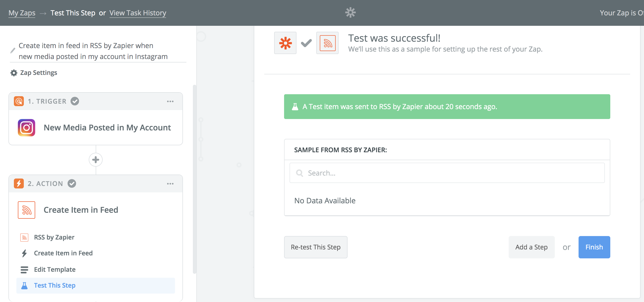Viewport: 644px width, 302px height.
Task: Click the sample data Search field
Action: click(x=447, y=173)
